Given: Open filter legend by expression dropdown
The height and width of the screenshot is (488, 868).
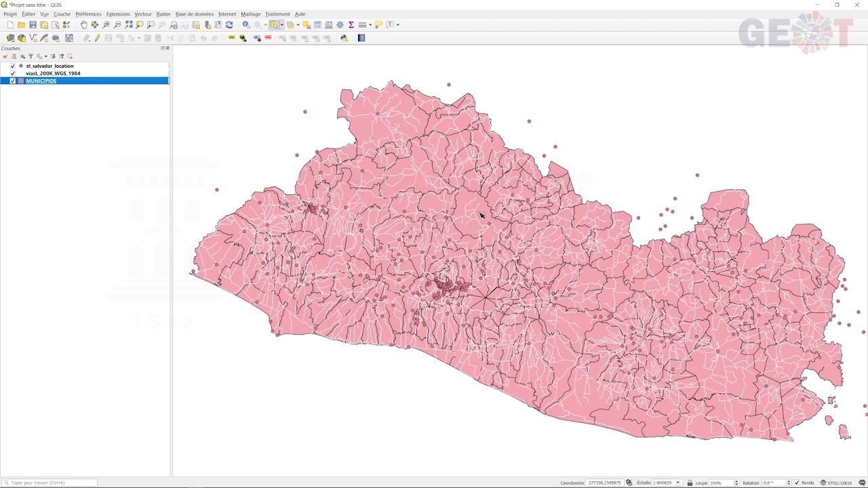Looking at the screenshot, I should [45, 56].
